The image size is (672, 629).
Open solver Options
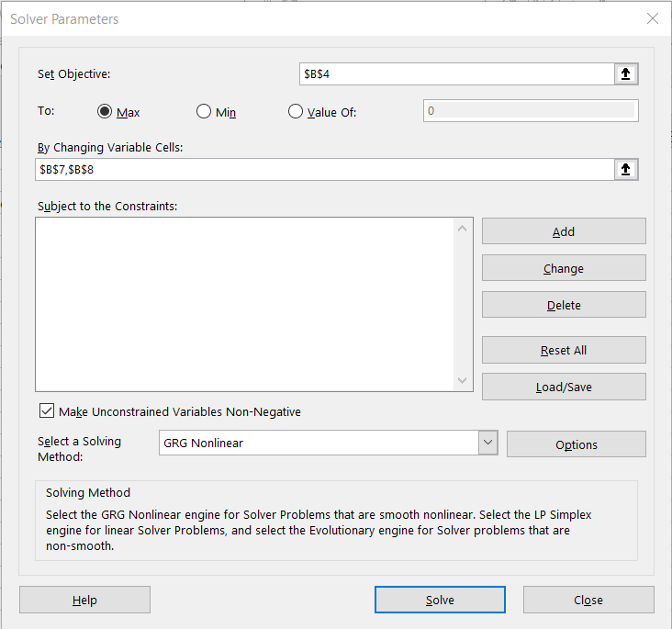tap(576, 444)
